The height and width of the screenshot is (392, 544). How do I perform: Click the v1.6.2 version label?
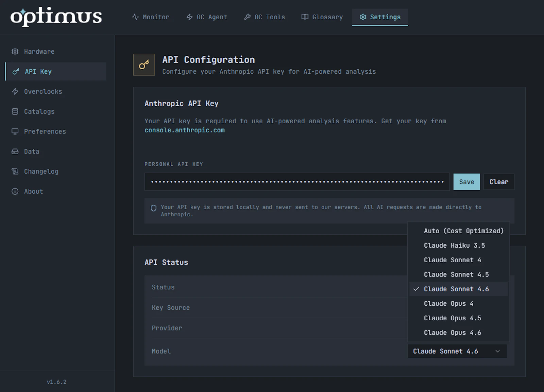[56, 382]
